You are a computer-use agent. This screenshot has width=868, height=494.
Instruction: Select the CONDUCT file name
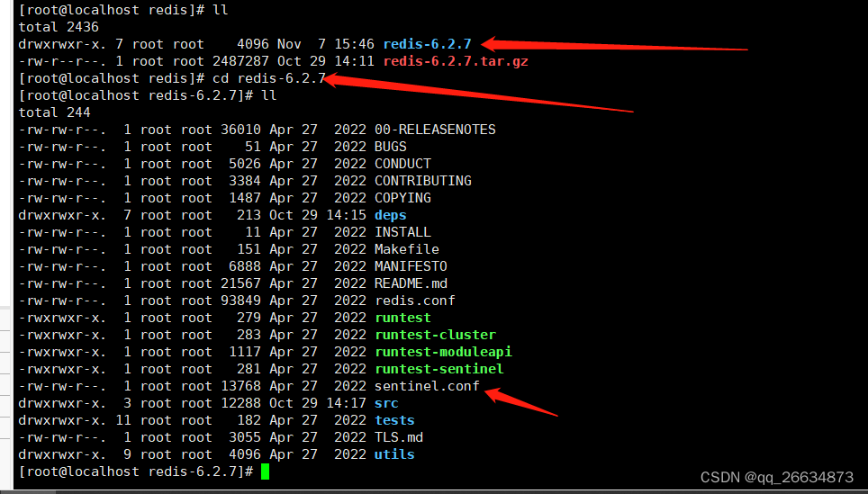click(x=403, y=165)
